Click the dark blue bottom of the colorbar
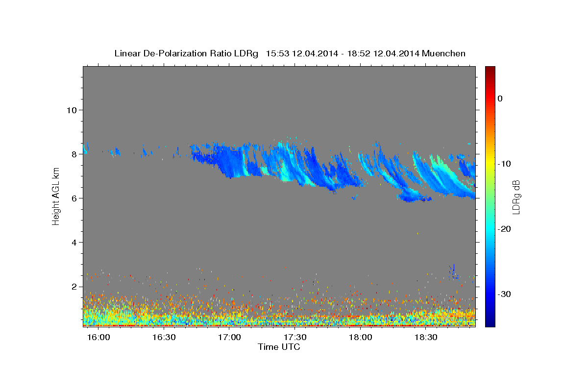Image resolution: width=588 pixels, height=392 pixels. point(490,321)
